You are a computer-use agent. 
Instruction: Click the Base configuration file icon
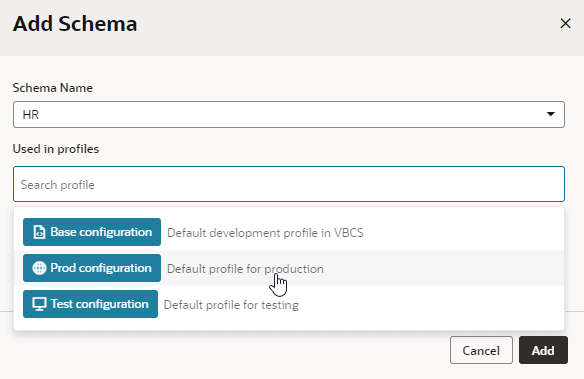[39, 232]
